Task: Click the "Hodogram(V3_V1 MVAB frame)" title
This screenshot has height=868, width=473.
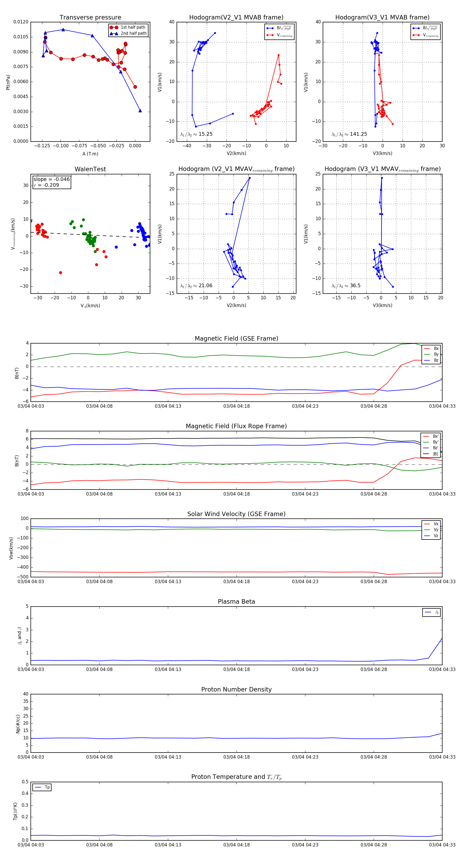Action: tap(382, 18)
